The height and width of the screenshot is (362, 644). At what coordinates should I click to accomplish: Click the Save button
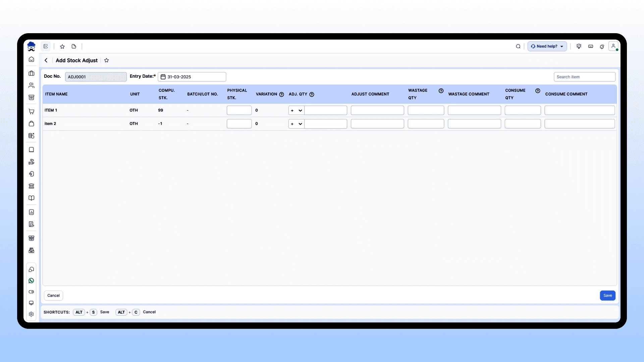pos(607,296)
